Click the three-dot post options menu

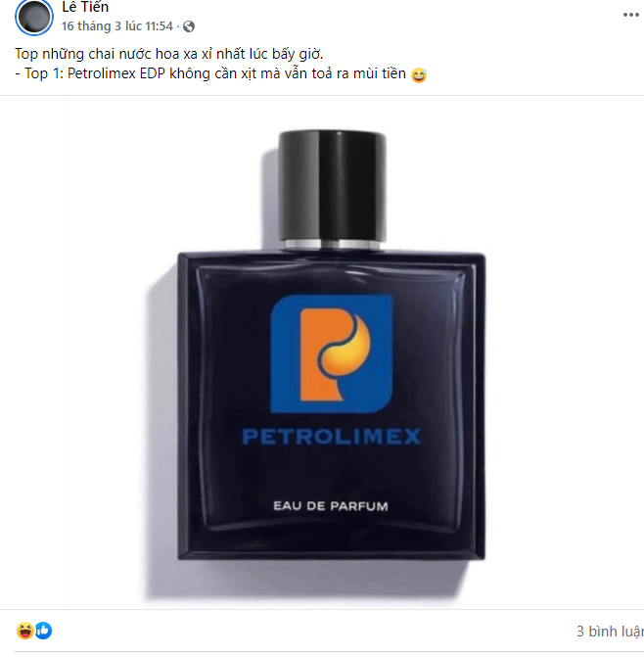pyautogui.click(x=630, y=15)
